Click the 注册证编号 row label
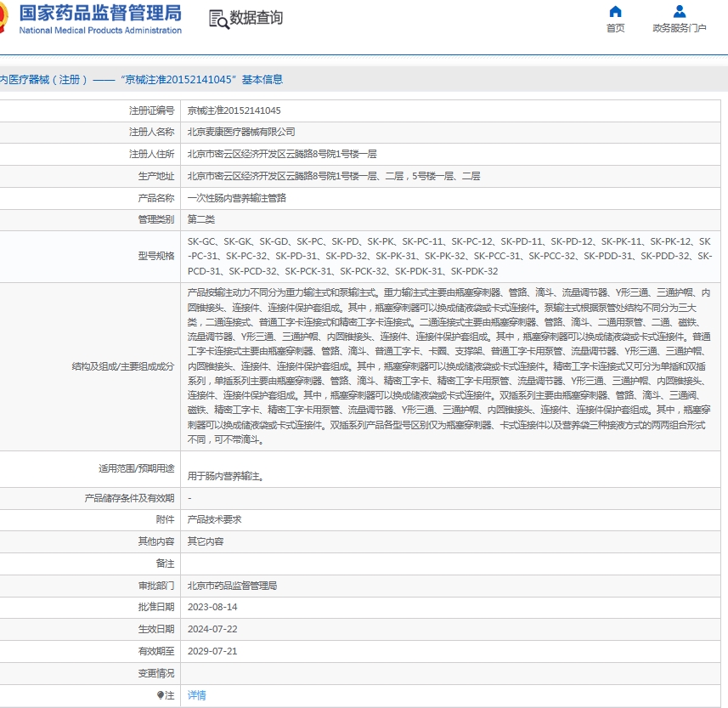Screen dimensions: 728x708 click(152, 110)
